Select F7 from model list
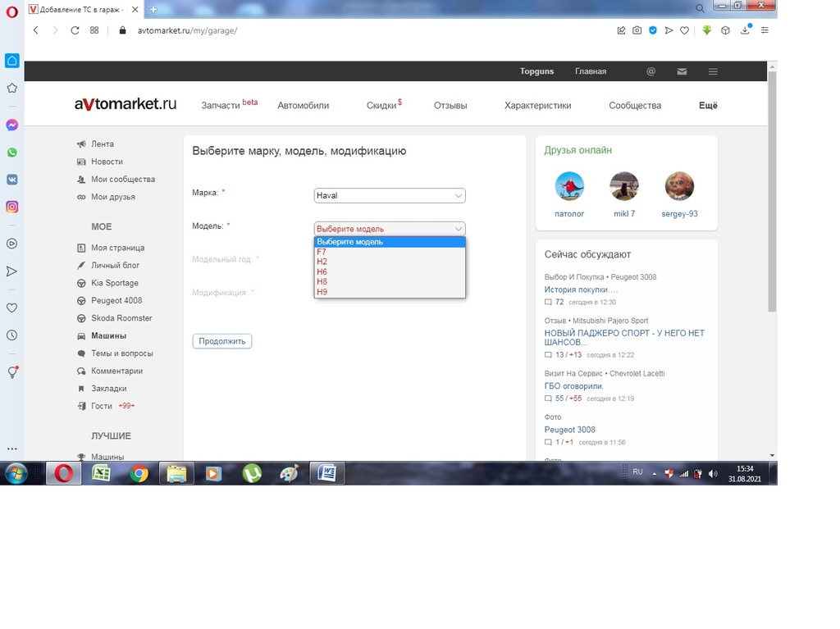Viewport: 840px width, 629px height. pos(390,252)
